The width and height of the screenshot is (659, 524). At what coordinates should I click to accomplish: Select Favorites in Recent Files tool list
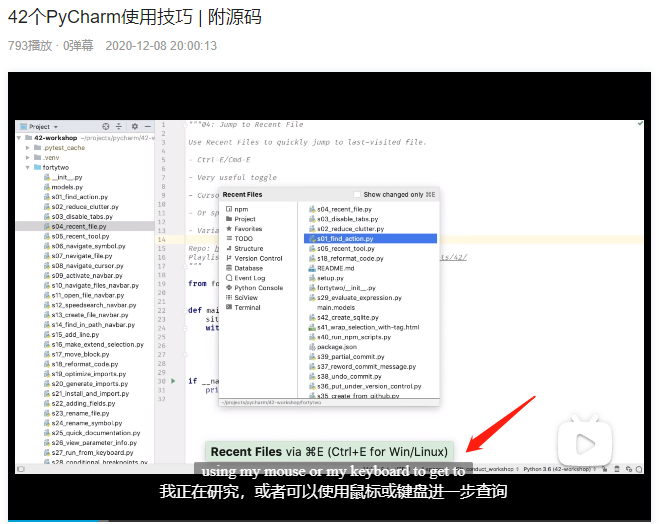pyautogui.click(x=244, y=229)
